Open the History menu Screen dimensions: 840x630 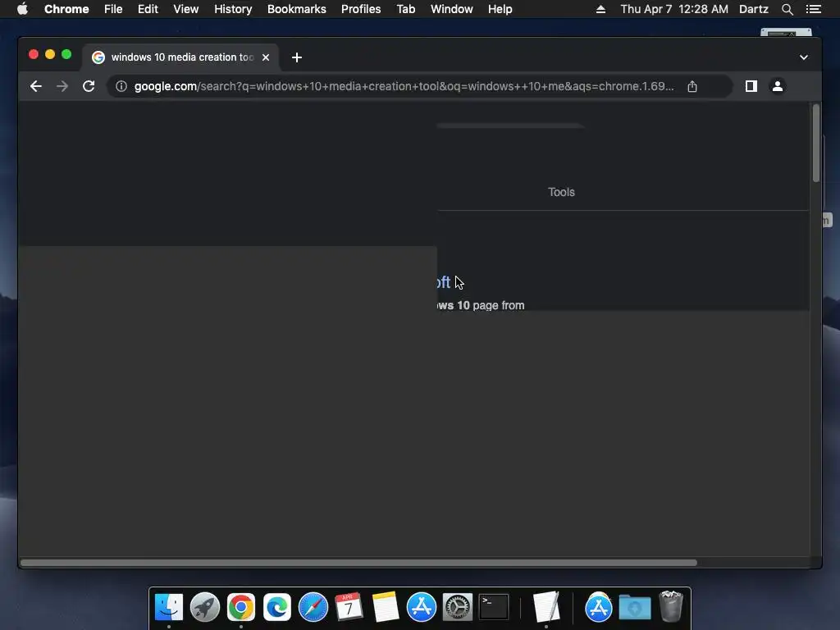[x=233, y=9]
